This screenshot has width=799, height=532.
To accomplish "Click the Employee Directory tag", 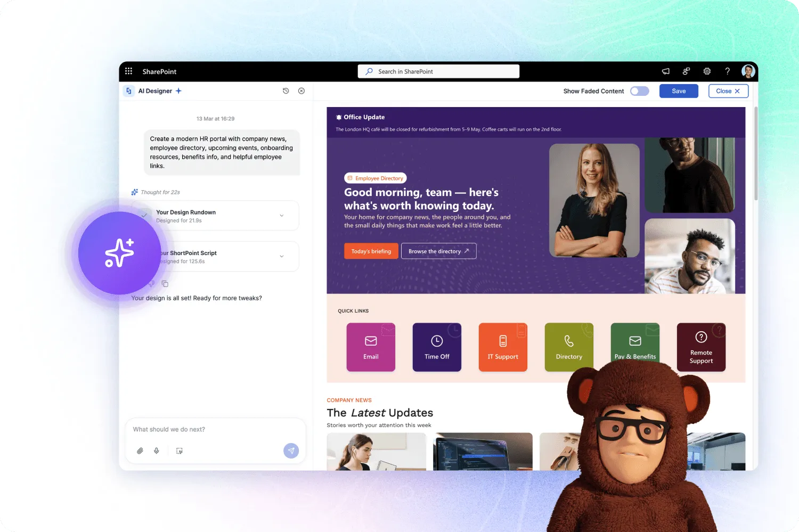I will pyautogui.click(x=376, y=178).
